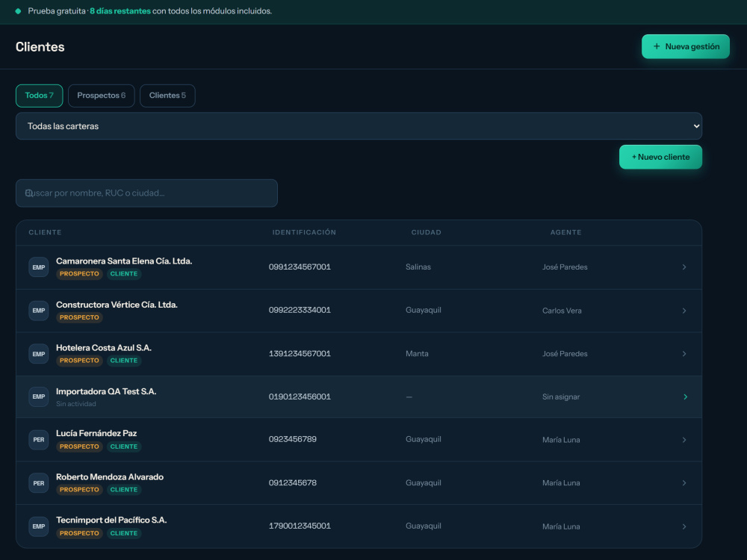Click the Lucía Fernández Paz name

point(96,433)
